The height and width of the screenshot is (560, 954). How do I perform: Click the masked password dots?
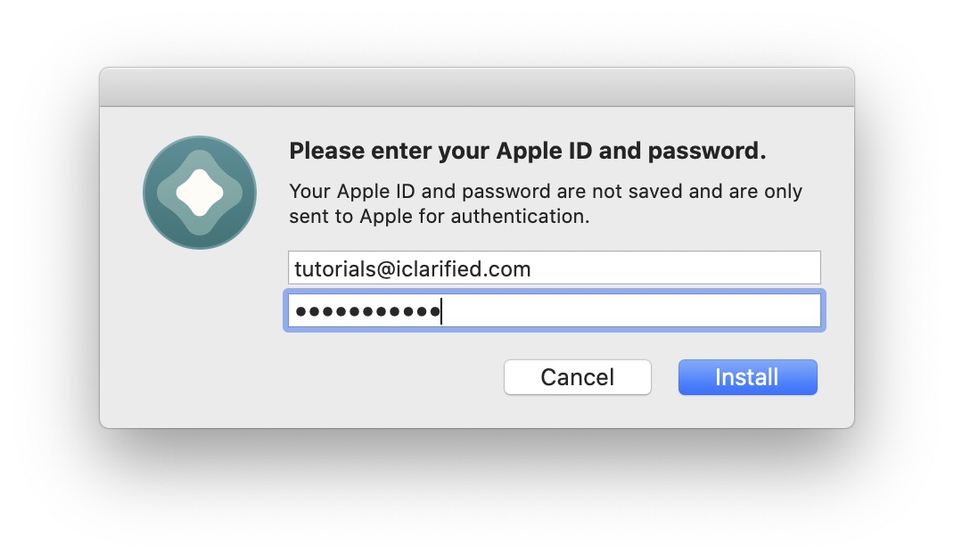coord(367,311)
